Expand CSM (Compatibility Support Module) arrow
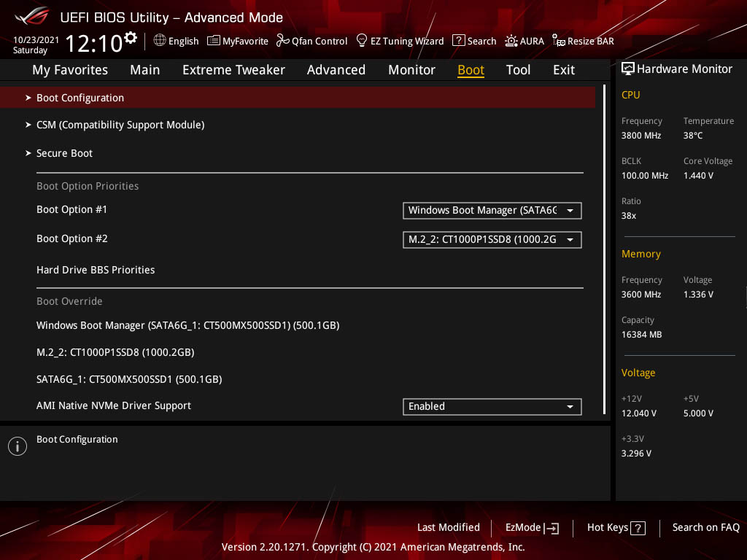747x560 pixels. tap(28, 125)
